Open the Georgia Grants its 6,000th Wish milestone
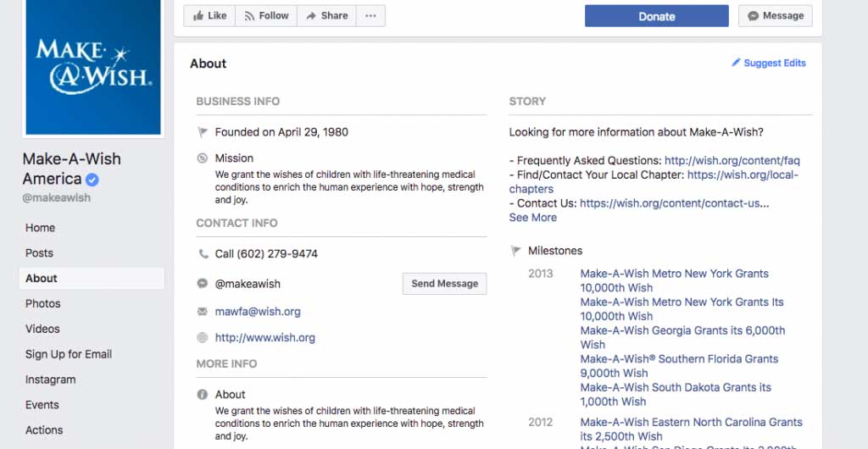868x449 pixels. coord(682,337)
